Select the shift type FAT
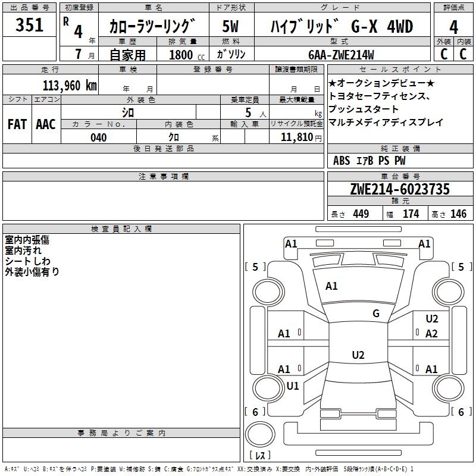476x476 pixels. click(x=17, y=124)
